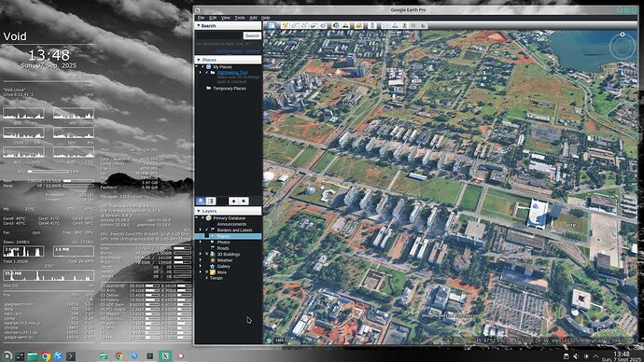
Task: Open the file manager icon in the taskbar
Action: [33, 356]
